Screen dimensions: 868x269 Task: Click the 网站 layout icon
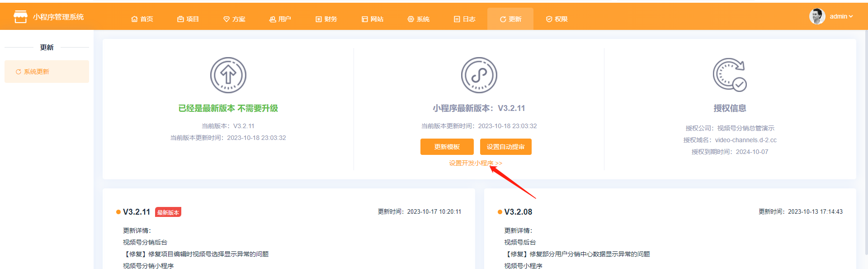click(365, 19)
